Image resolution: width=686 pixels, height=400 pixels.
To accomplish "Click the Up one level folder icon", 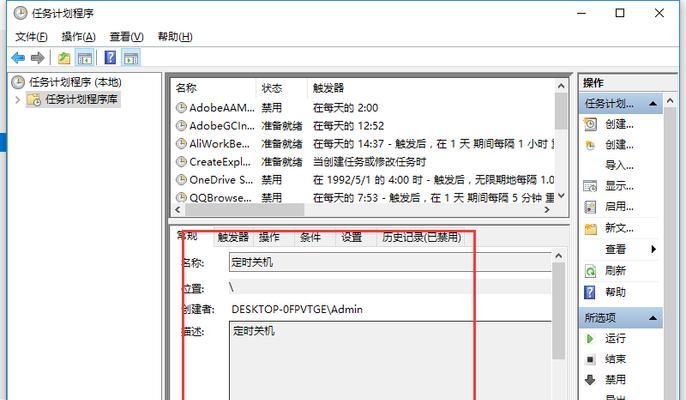I will pos(64,58).
